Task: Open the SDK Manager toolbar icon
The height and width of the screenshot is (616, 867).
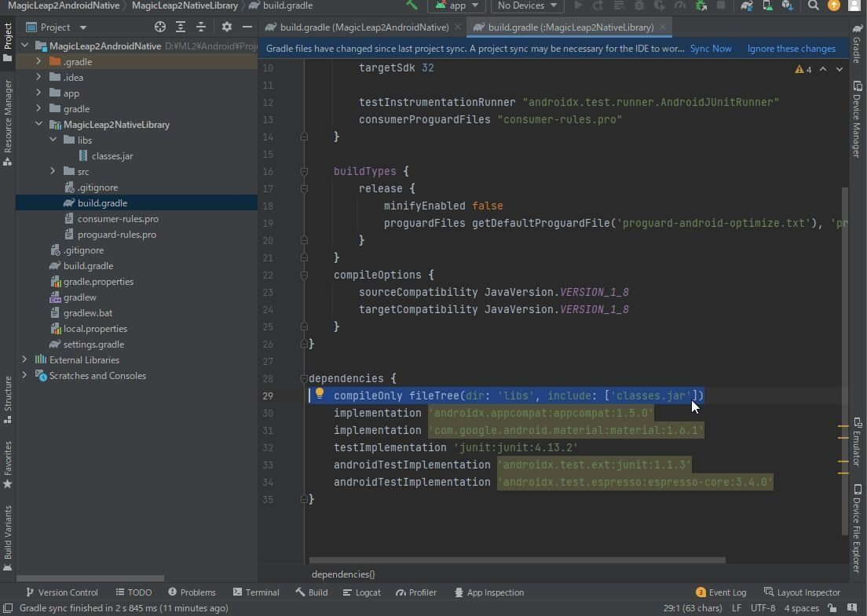Action: click(788, 5)
